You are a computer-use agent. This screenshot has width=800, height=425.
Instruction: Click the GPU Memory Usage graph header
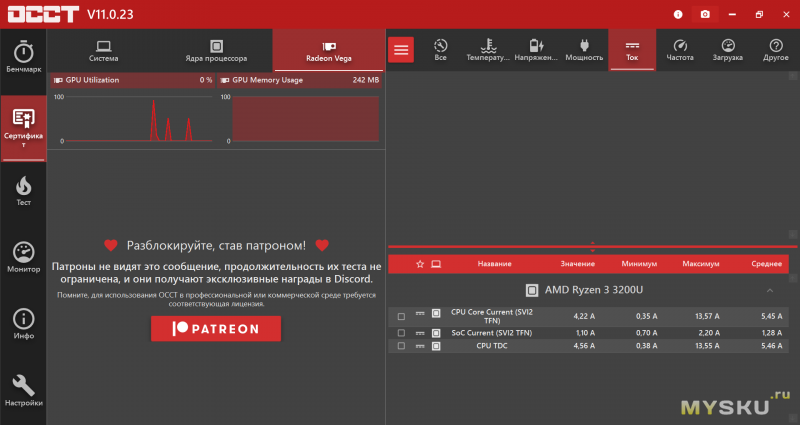pyautogui.click(x=299, y=80)
